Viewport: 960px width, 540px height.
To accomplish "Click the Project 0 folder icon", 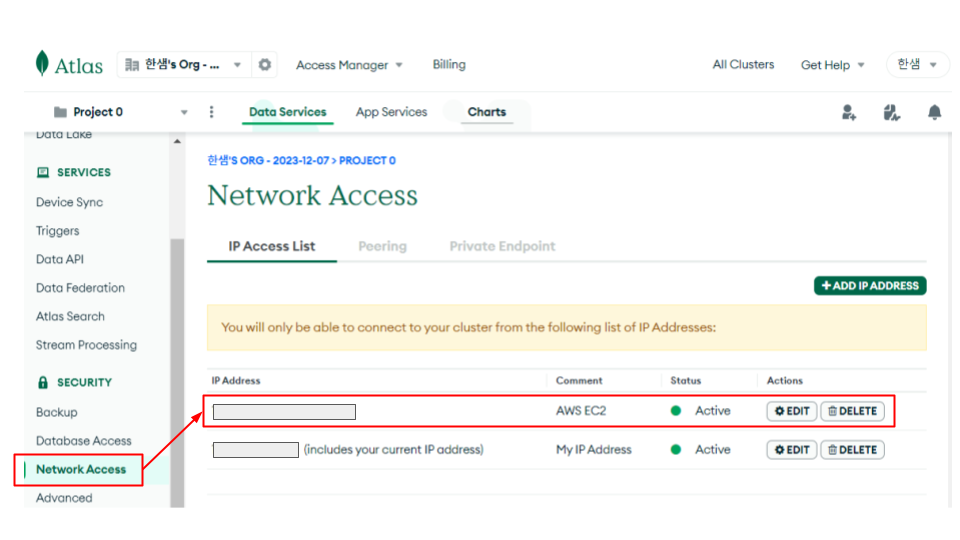I will pyautogui.click(x=60, y=112).
